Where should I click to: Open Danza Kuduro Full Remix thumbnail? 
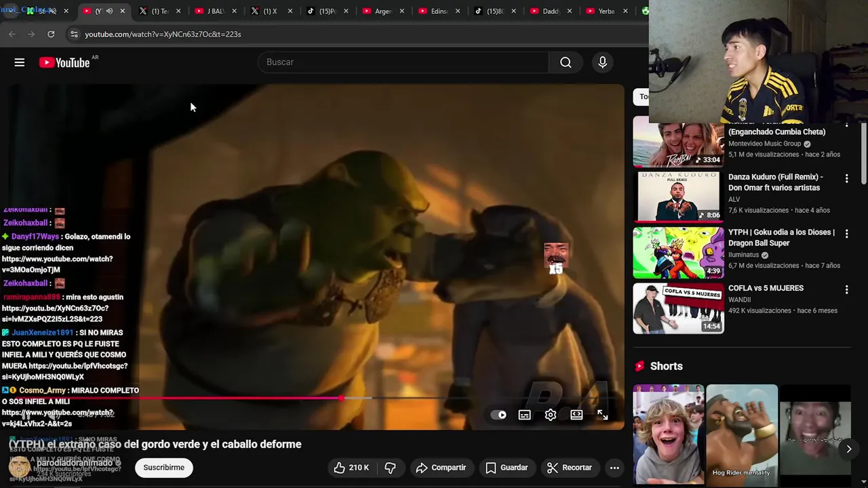coord(678,197)
